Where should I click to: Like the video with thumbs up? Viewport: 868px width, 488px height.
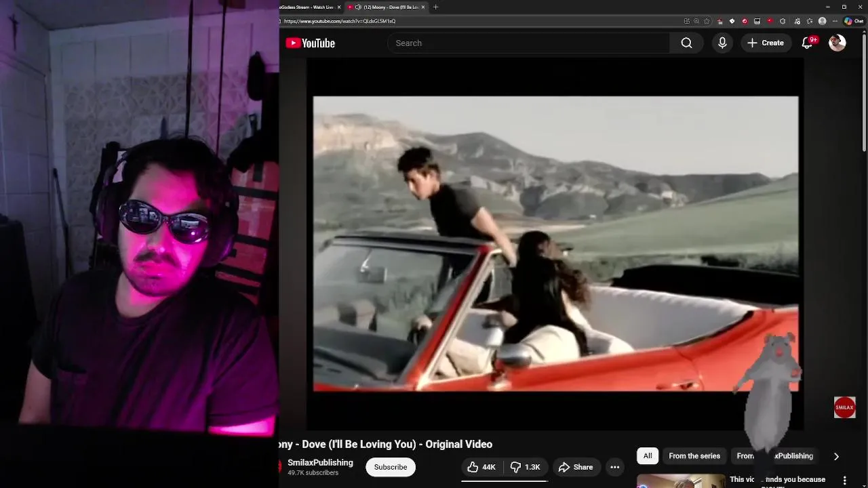point(481,467)
